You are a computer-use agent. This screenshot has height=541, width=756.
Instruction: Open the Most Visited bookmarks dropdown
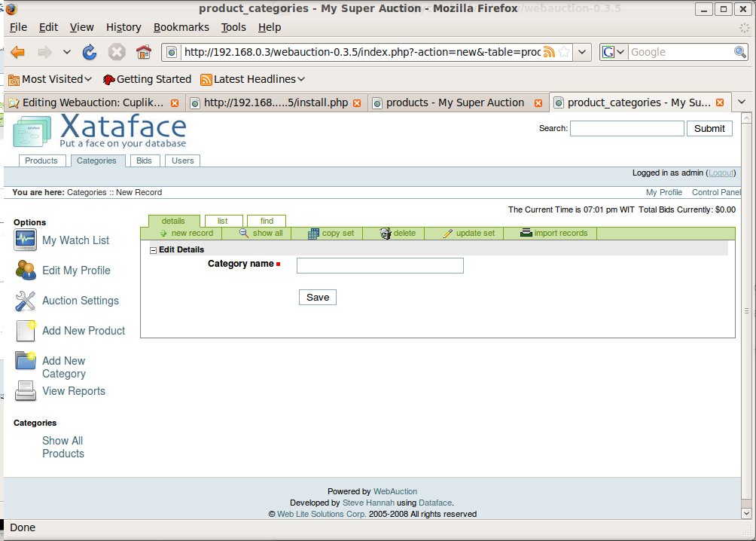tap(50, 79)
